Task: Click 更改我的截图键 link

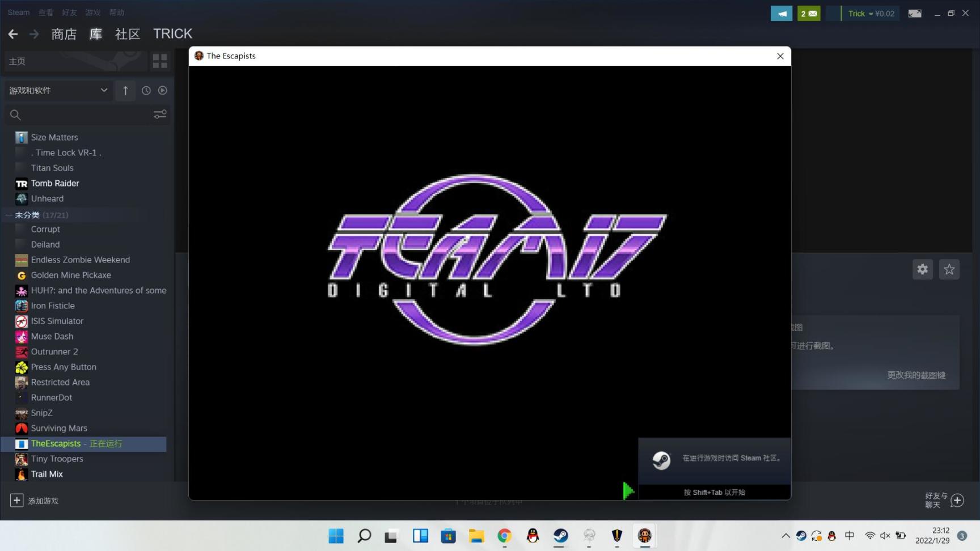Action: coord(916,375)
